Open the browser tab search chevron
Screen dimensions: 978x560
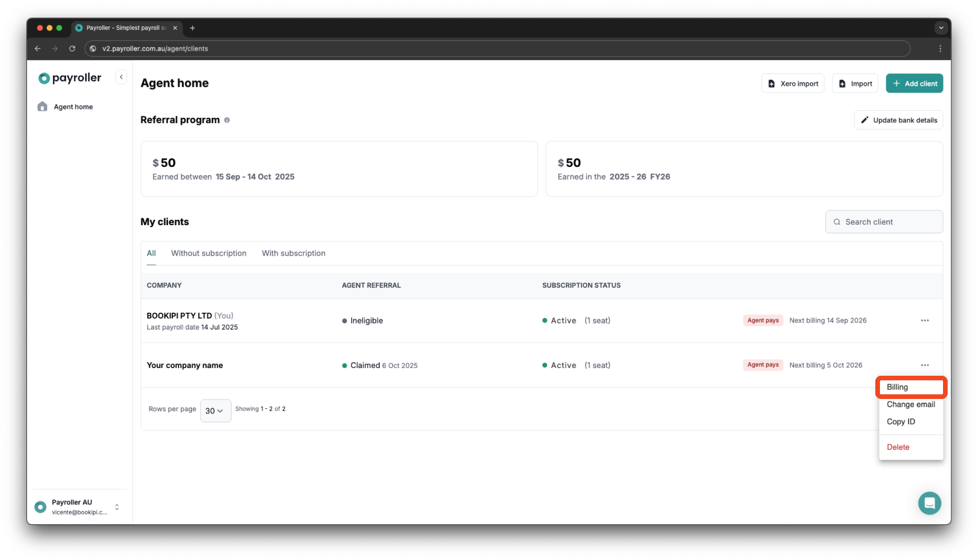click(x=941, y=27)
